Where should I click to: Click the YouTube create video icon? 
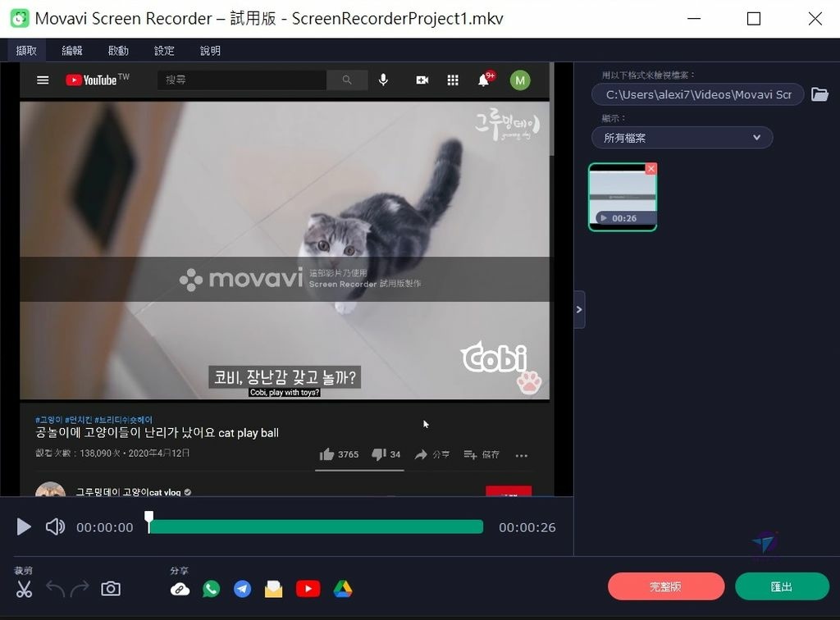click(x=422, y=80)
